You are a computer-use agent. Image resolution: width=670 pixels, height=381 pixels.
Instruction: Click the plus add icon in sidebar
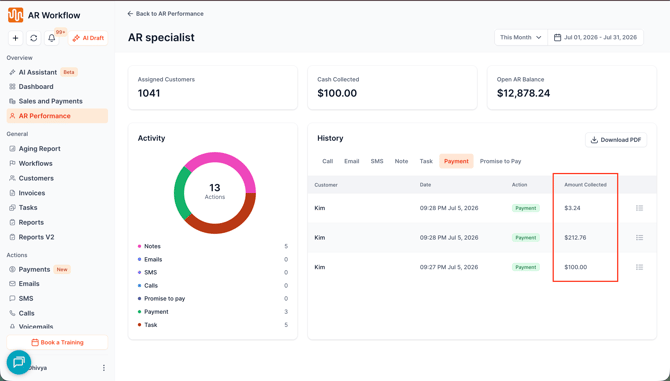(x=15, y=38)
